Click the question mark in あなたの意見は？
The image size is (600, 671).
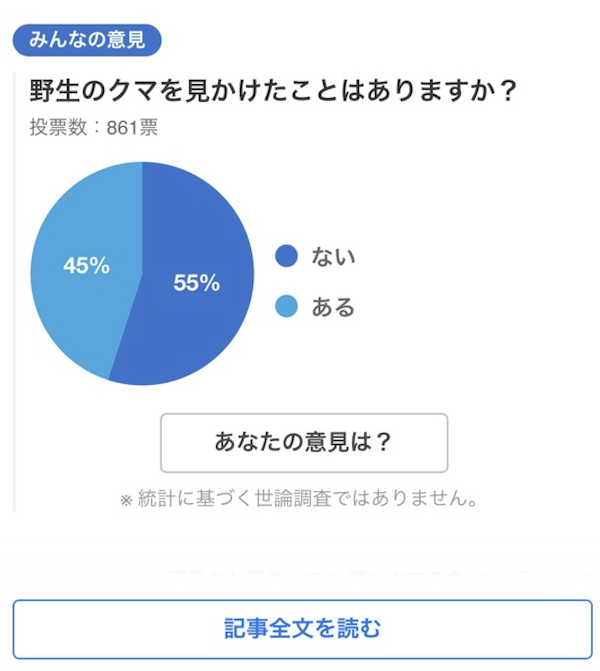[x=382, y=442]
